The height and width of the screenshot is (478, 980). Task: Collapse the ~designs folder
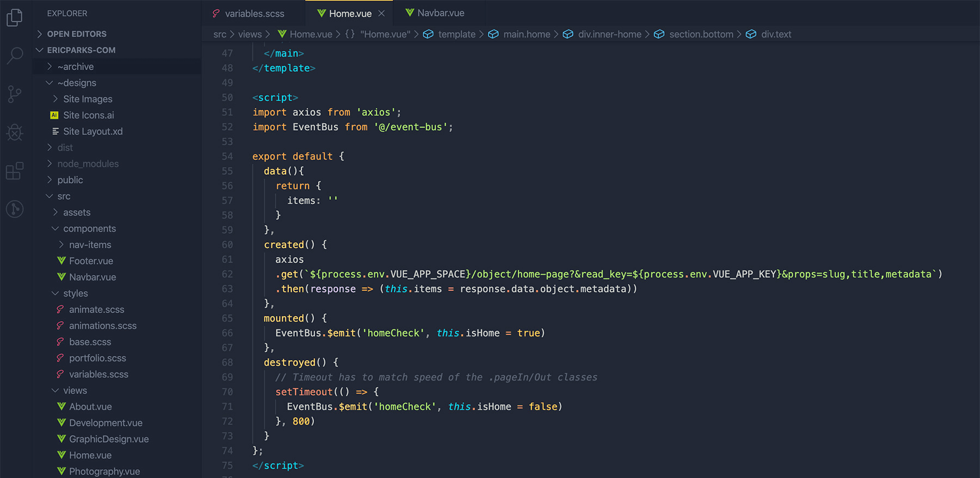50,83
